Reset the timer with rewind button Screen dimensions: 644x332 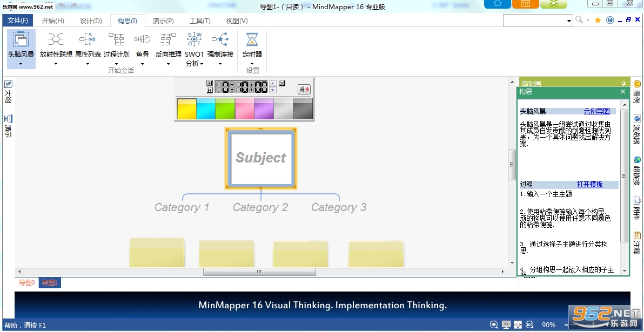point(210,90)
